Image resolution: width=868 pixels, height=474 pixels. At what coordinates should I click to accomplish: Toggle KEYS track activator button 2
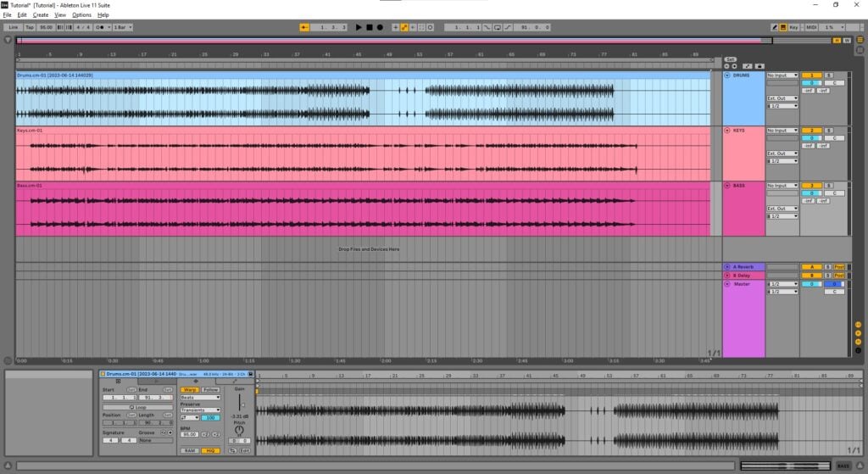tap(811, 131)
